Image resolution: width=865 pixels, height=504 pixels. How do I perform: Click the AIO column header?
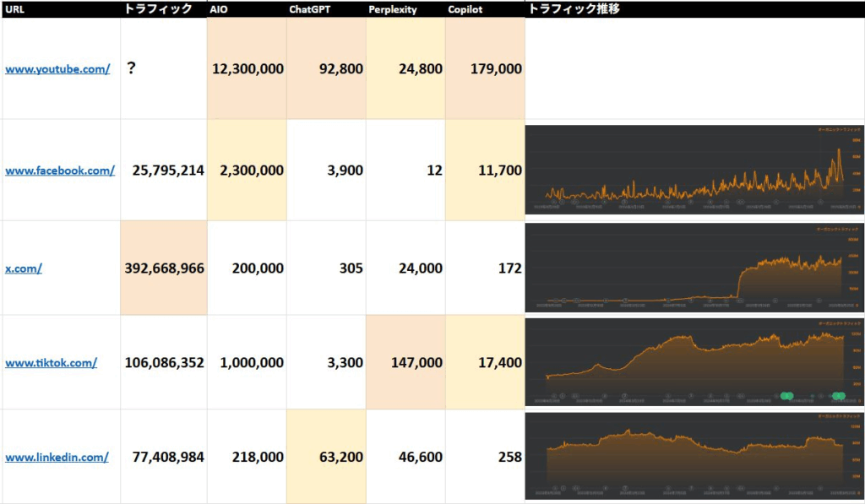219,9
